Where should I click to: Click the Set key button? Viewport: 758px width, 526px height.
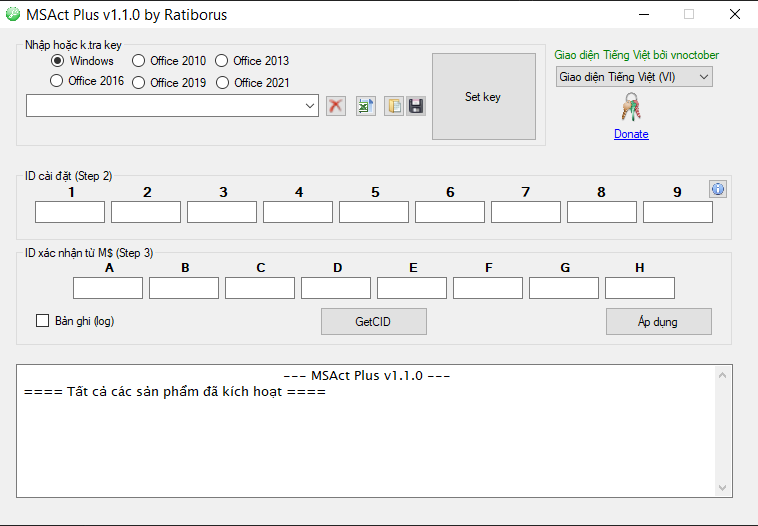point(484,97)
